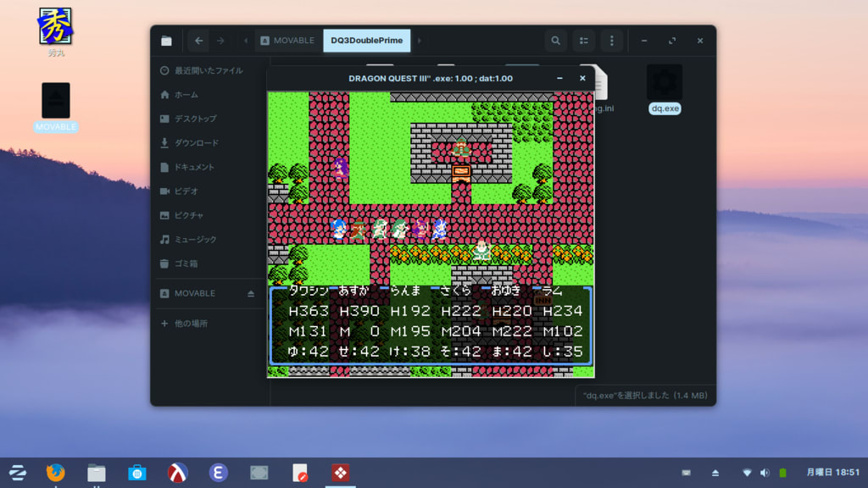
Task: Click the path bar right chevron
Action: tap(419, 41)
